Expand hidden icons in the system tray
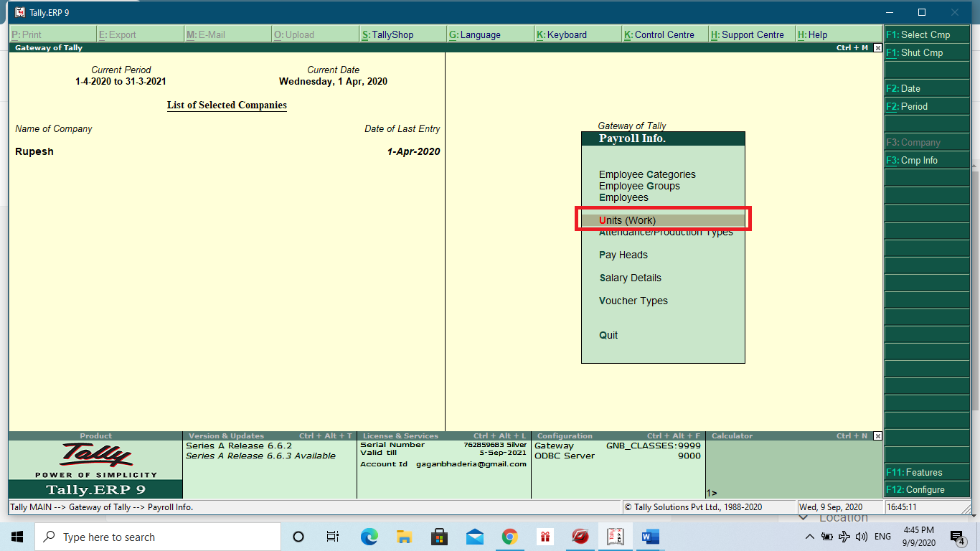 coord(809,536)
